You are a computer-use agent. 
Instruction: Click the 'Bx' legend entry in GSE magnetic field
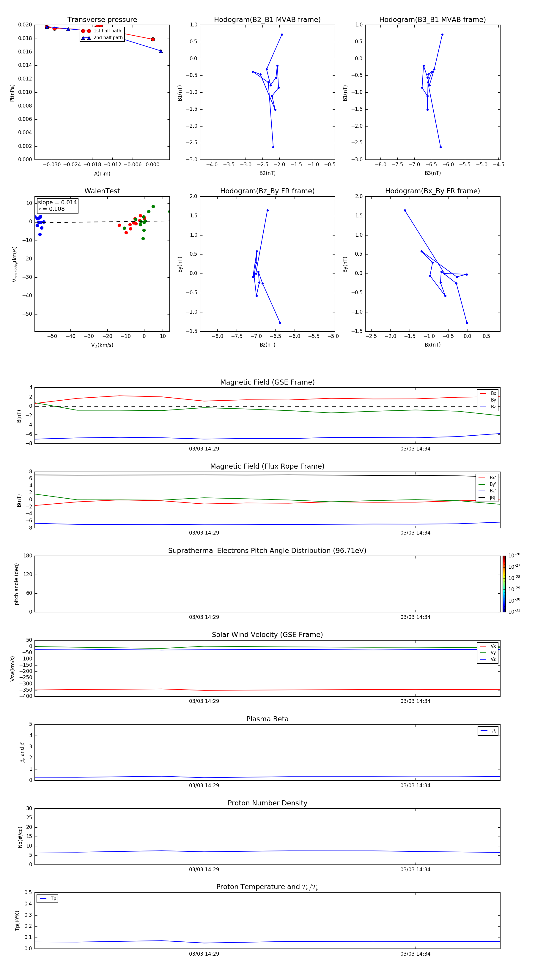[x=488, y=393]
